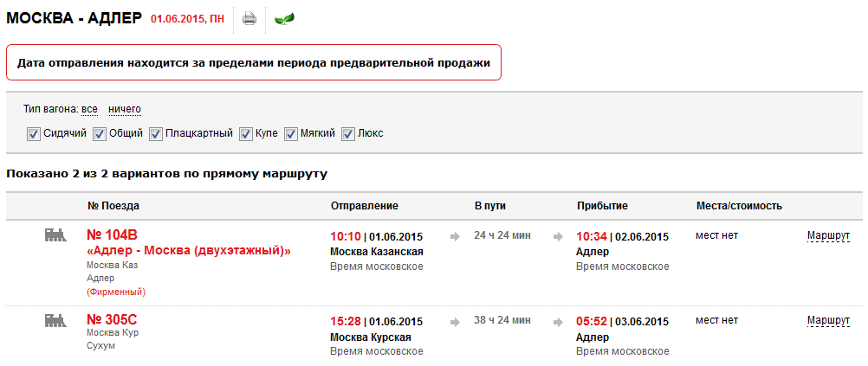Viewport: 868px width, 366px height.
Task: Click the green leaf icon
Action: click(x=284, y=18)
